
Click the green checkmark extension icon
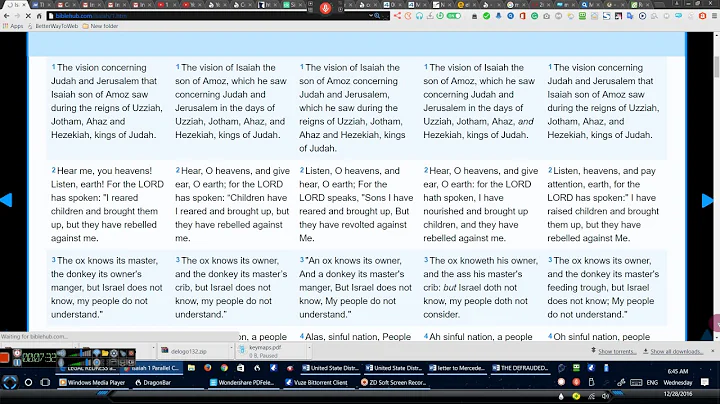[x=486, y=16]
